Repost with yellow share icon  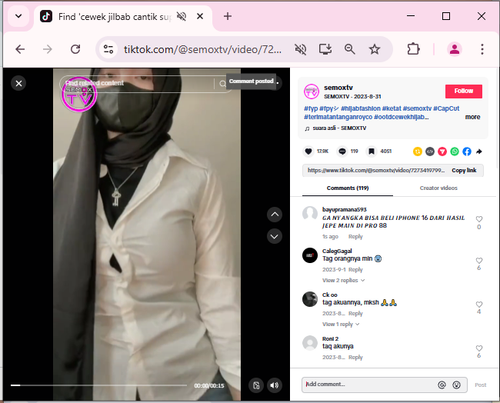tap(417, 151)
